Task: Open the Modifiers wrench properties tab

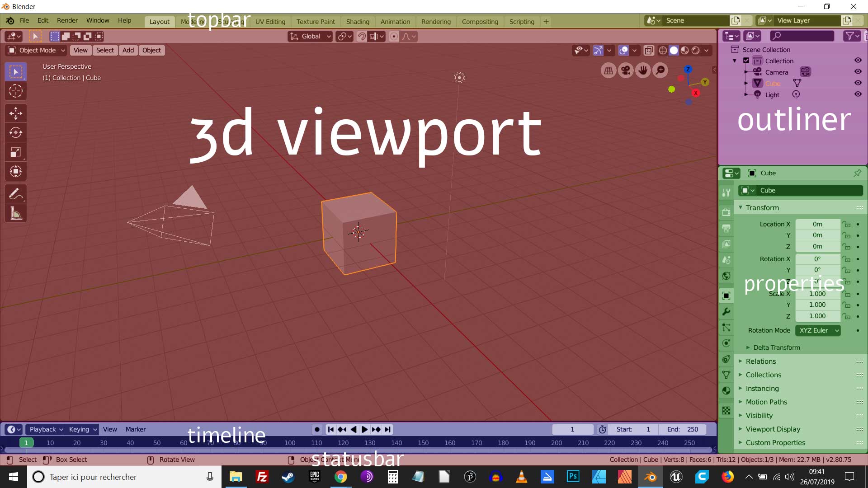Action: click(x=726, y=312)
